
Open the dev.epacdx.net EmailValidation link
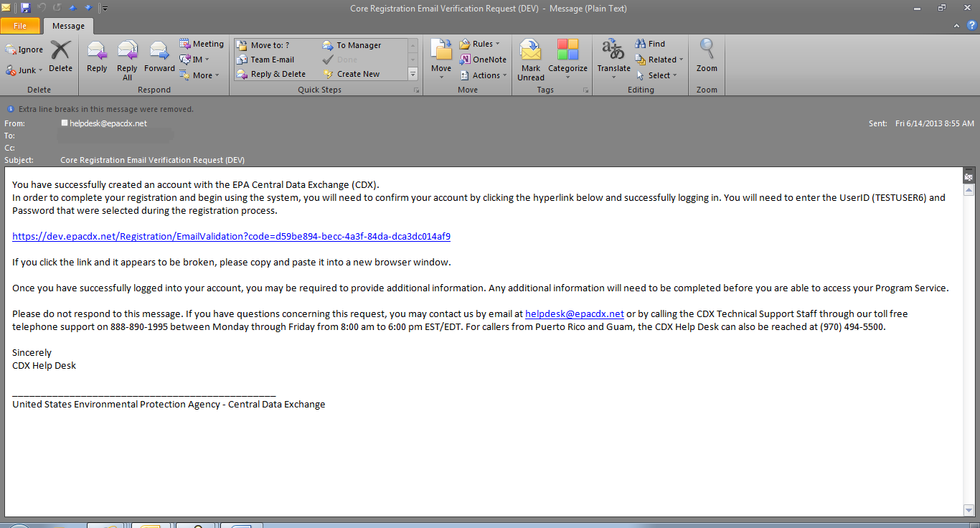click(231, 236)
